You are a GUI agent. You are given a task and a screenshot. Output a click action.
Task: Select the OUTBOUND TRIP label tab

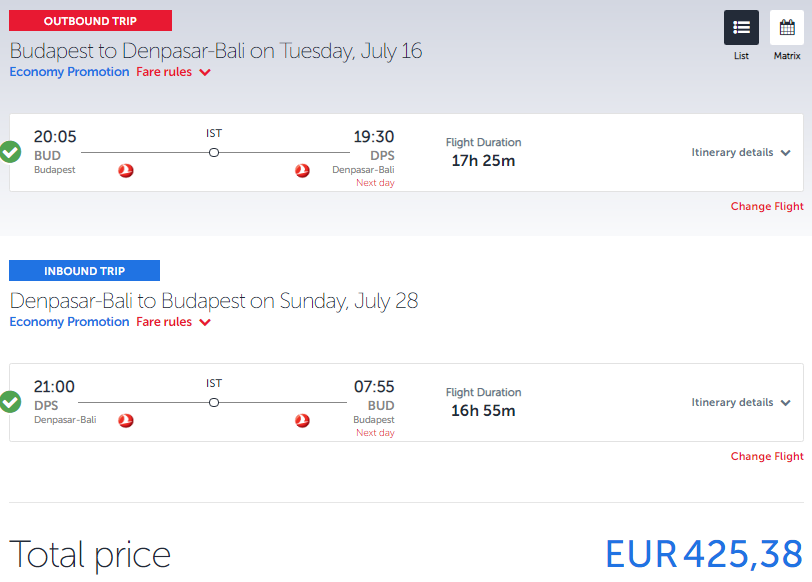pyautogui.click(x=91, y=21)
